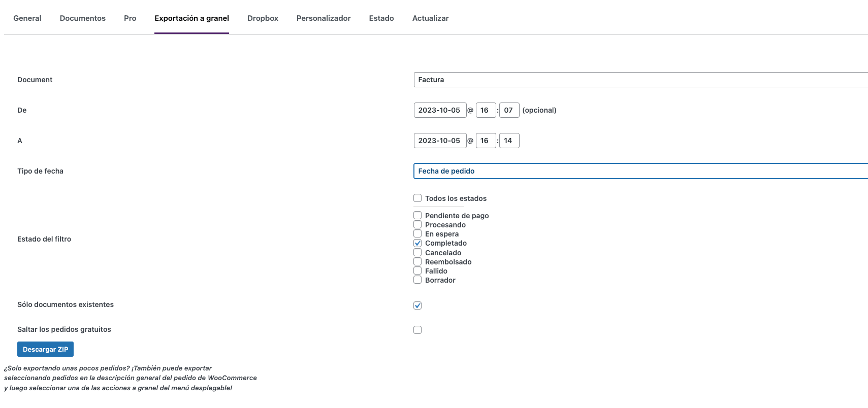
Task: Go to the Pro tab
Action: click(130, 18)
